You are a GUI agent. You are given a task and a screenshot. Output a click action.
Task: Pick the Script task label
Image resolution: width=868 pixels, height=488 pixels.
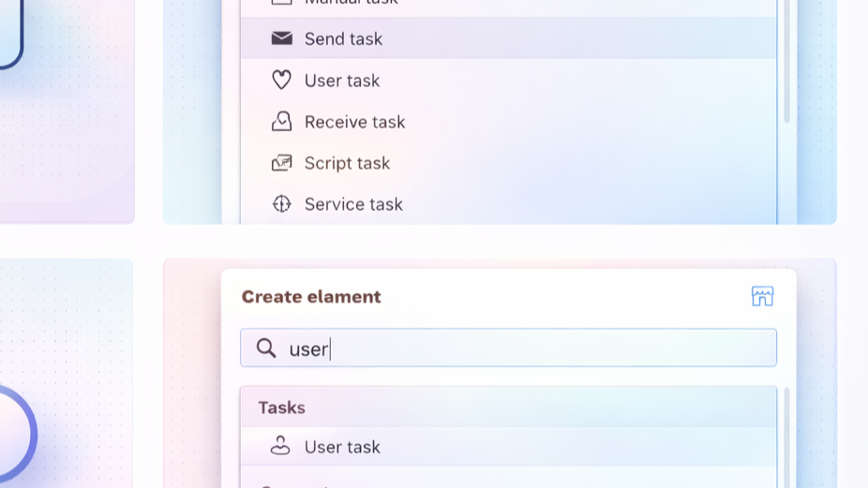[347, 163]
